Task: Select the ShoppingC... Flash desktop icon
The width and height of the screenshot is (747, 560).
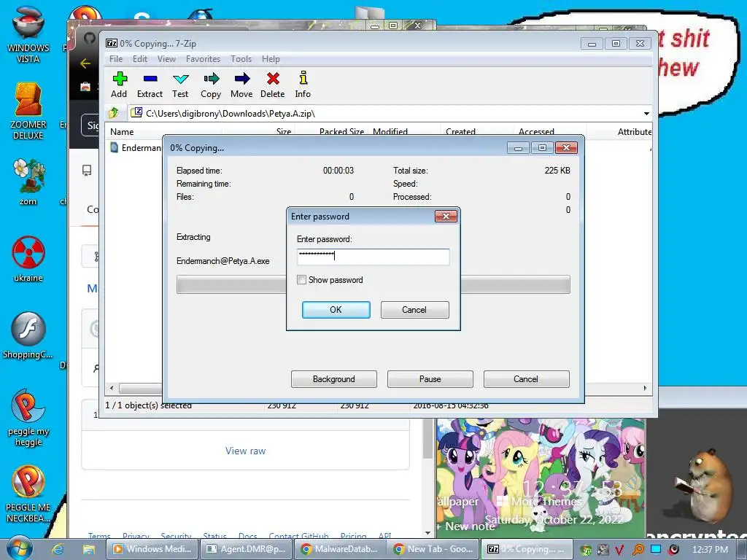Action: [x=28, y=335]
